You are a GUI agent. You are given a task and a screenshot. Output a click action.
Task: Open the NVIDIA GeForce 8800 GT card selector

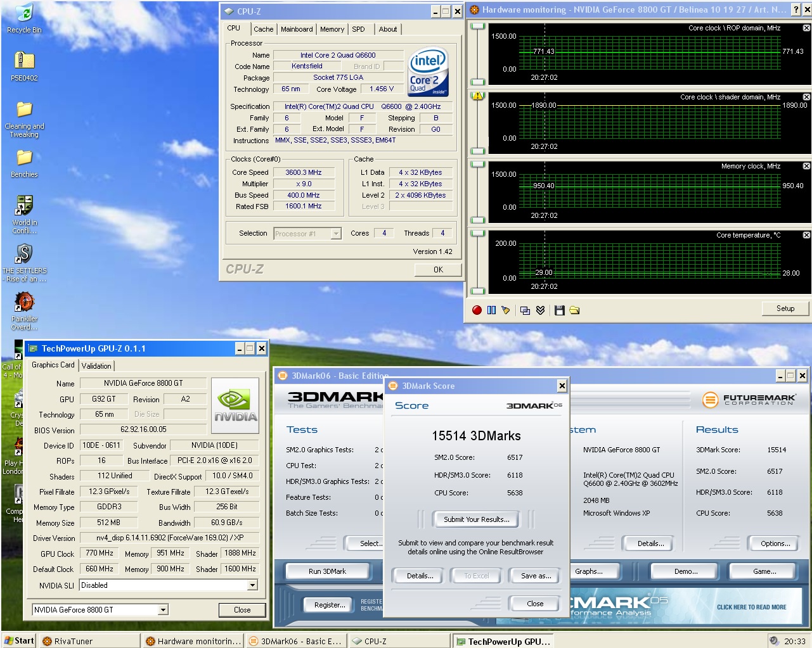coord(163,610)
